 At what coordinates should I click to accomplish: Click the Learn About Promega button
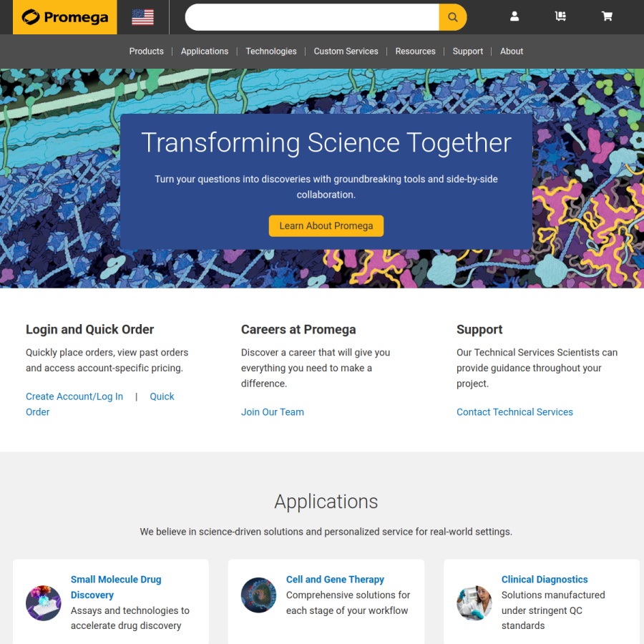pyautogui.click(x=326, y=226)
